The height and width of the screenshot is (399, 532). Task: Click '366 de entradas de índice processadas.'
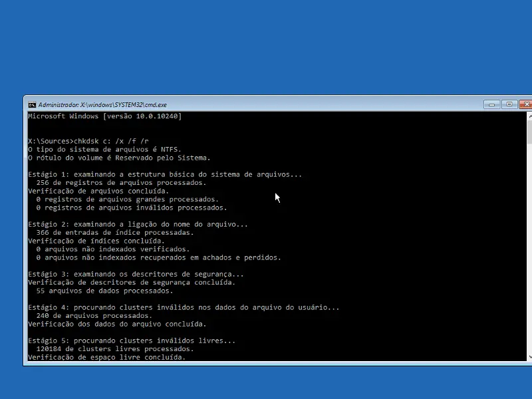(115, 232)
